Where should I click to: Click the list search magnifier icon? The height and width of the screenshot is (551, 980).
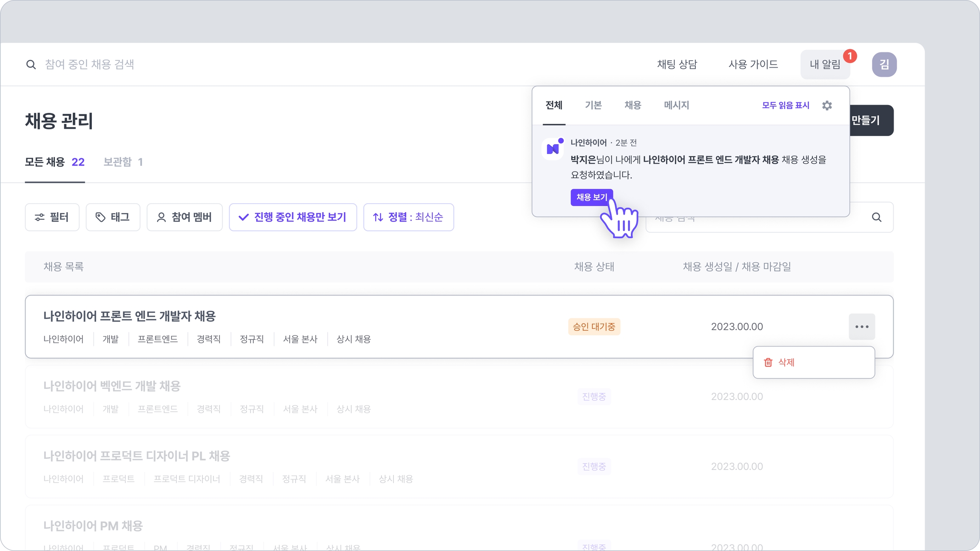pos(877,217)
